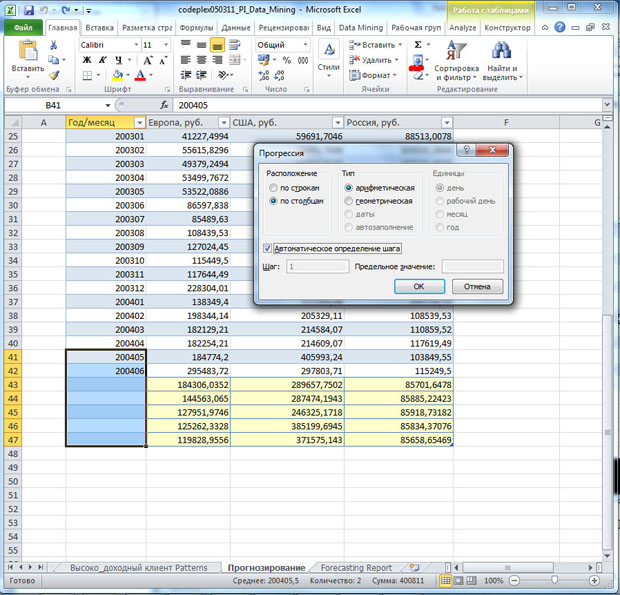Toggle wrap text button
The height and width of the screenshot is (595, 620).
[x=234, y=45]
